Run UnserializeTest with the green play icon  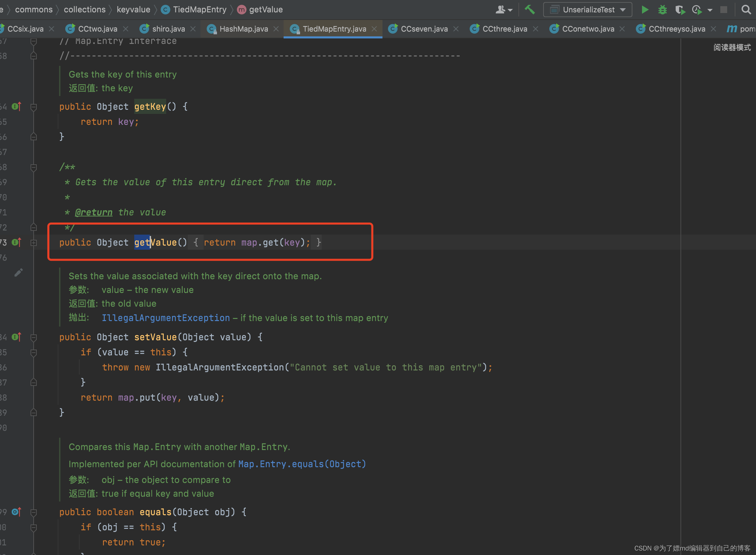pos(645,10)
